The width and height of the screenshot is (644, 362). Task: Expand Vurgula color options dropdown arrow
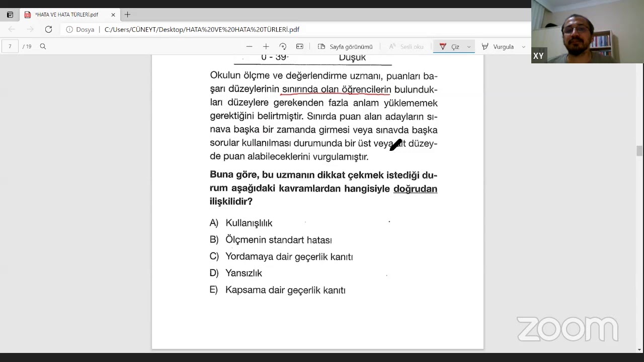524,47
